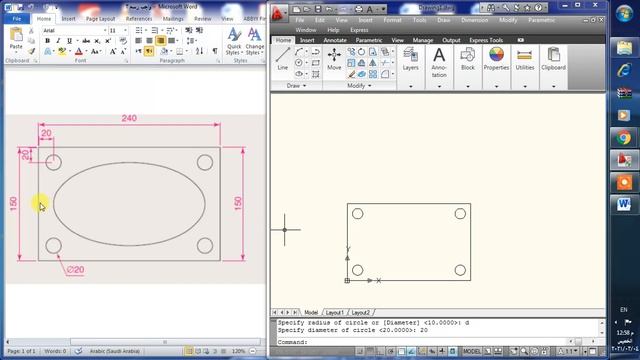Toggle Show/Hide paragraph marks in Word
This screenshot has height=360, width=640.
[x=215, y=51]
